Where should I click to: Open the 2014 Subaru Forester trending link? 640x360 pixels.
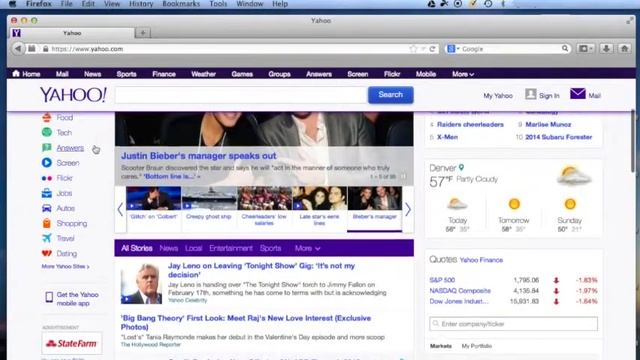(558, 137)
